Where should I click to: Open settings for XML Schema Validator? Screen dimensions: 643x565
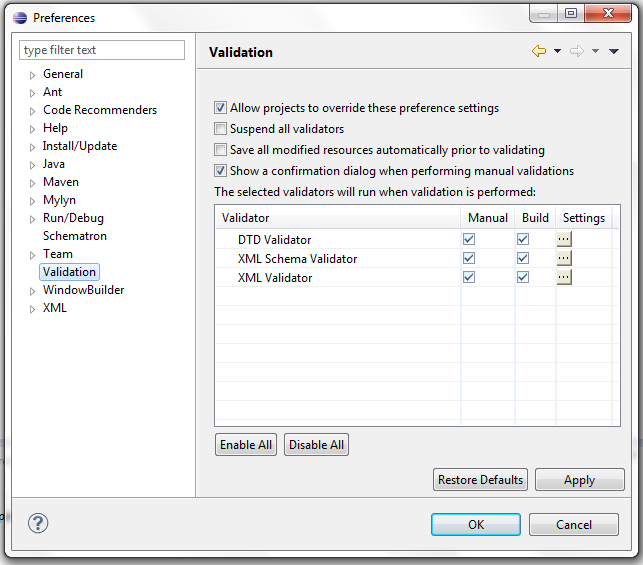(564, 258)
